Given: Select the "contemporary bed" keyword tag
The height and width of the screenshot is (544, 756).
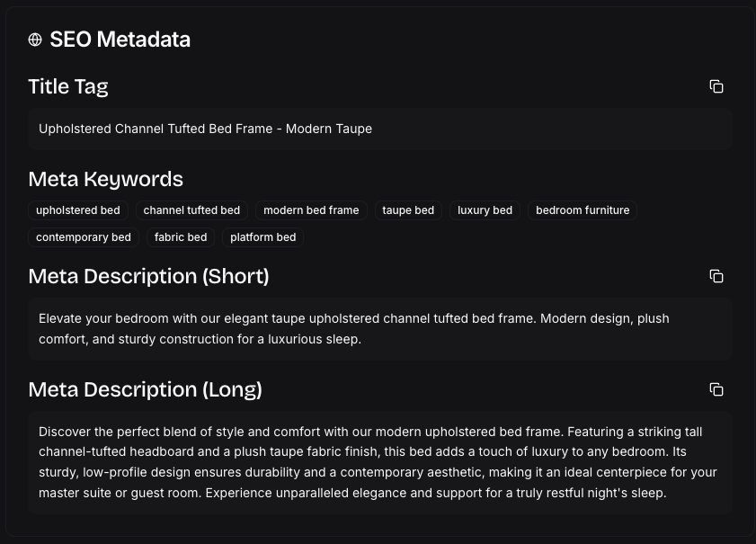Looking at the screenshot, I should 83,237.
